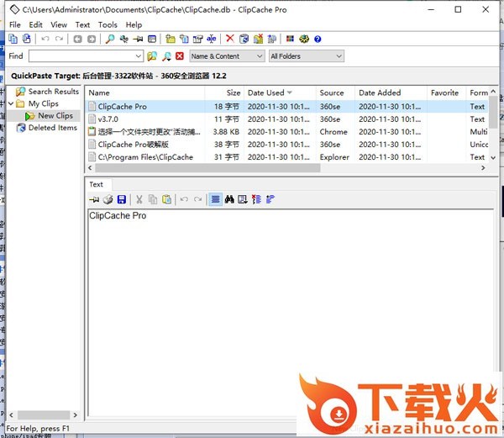Open the Edit menu

coord(35,24)
